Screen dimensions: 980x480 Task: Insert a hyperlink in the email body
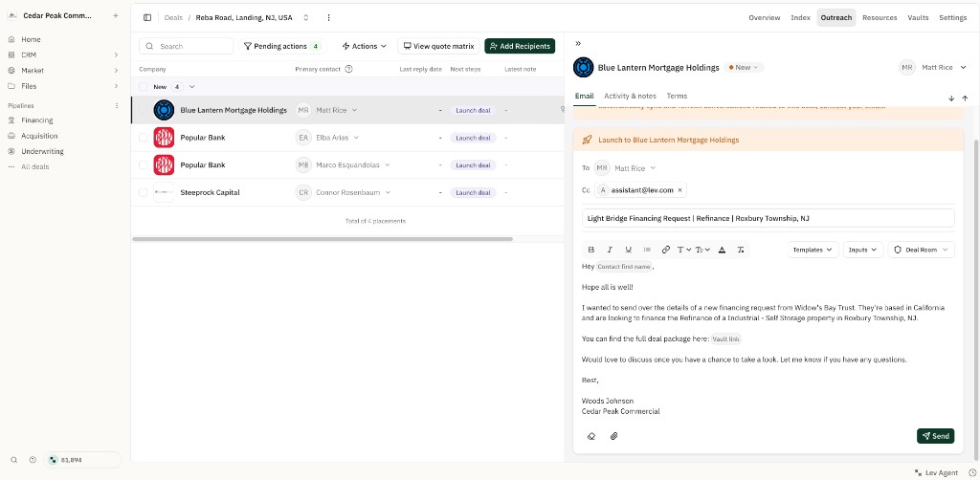point(666,250)
